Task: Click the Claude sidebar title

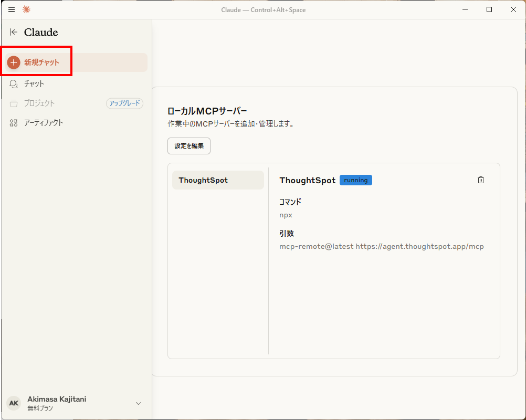Action: [x=41, y=32]
